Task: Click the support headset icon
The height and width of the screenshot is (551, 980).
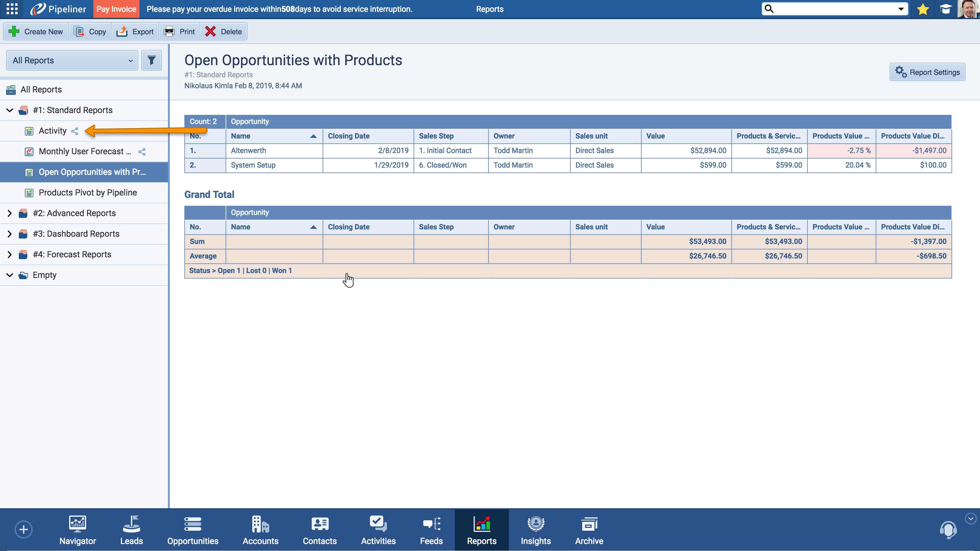Action: click(x=948, y=530)
